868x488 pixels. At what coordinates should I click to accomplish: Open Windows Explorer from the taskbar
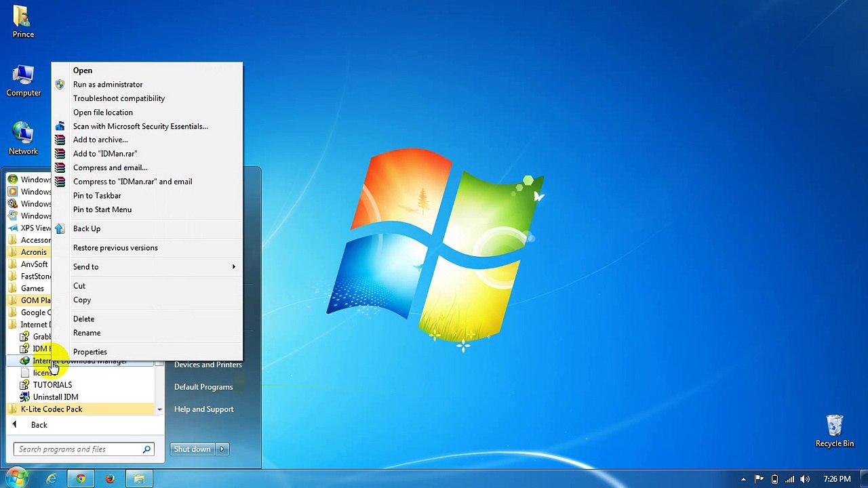[x=139, y=479]
